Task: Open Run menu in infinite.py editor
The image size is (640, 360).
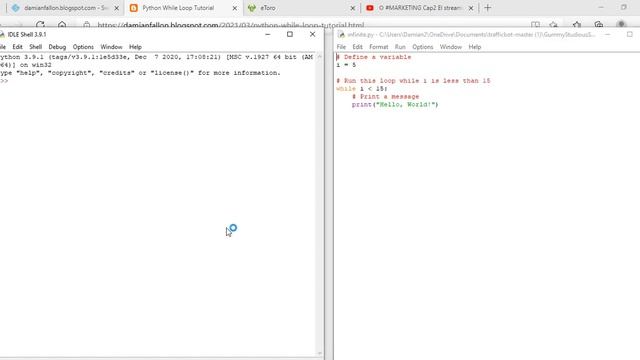Action: [400, 47]
